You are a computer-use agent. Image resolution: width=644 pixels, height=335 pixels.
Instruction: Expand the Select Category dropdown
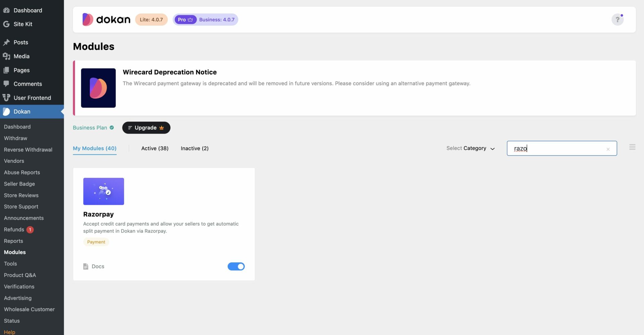[470, 148]
